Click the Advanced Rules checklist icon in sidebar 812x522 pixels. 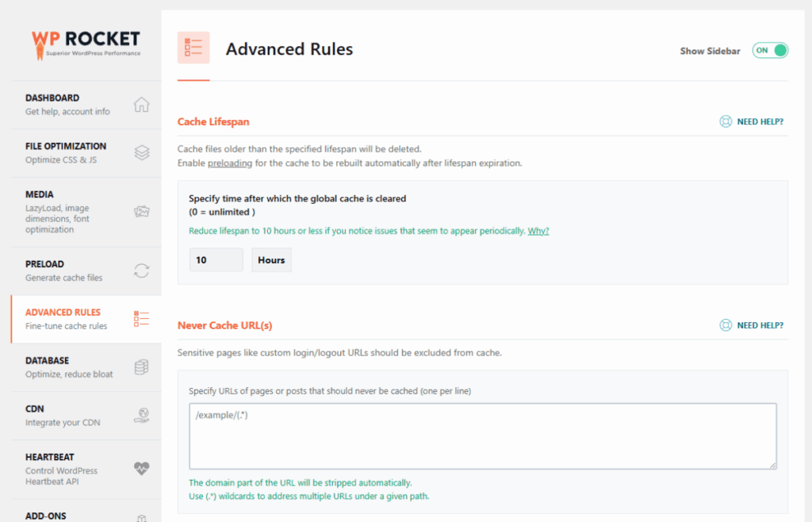[x=141, y=319]
